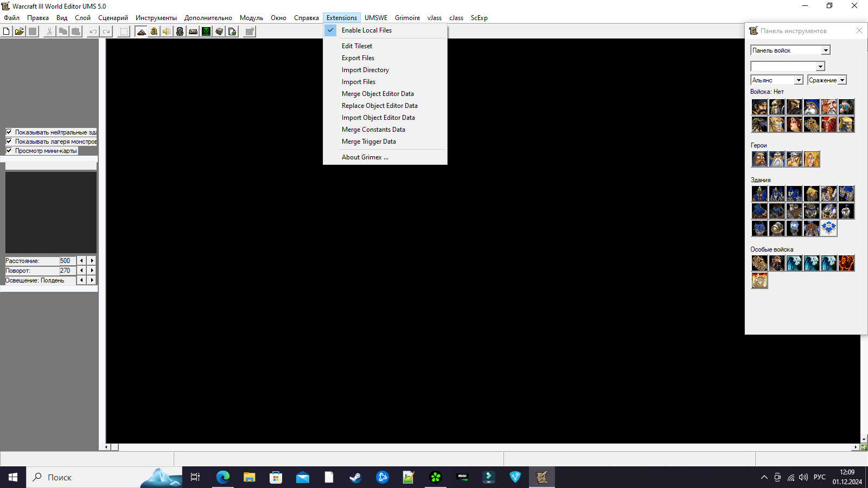Open the UMSWE menu
868x488 pixels.
tap(376, 18)
